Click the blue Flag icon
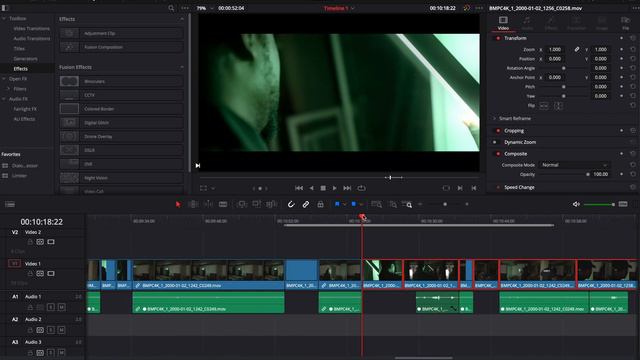 [337, 204]
